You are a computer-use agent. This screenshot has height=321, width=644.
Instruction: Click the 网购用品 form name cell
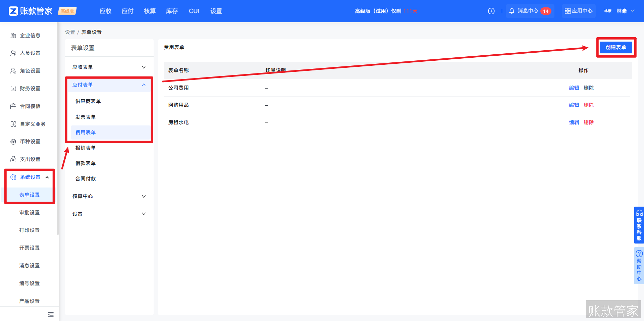point(178,105)
